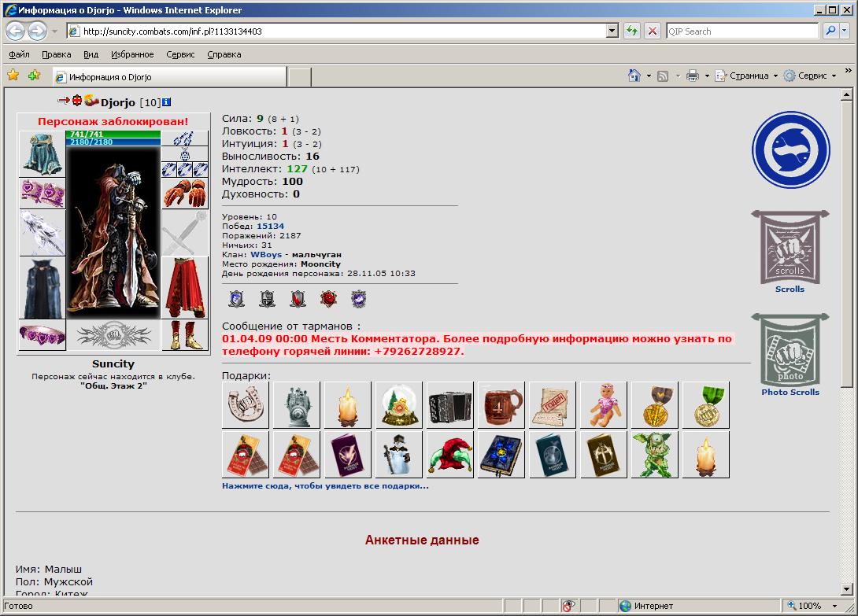Open the Избранное menu
The width and height of the screenshot is (858, 616).
coord(132,54)
